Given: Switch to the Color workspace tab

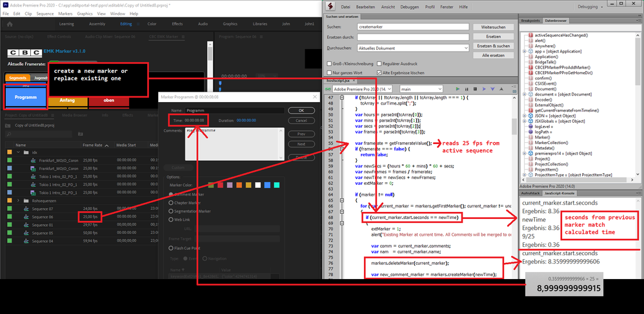Looking at the screenshot, I should click(152, 24).
